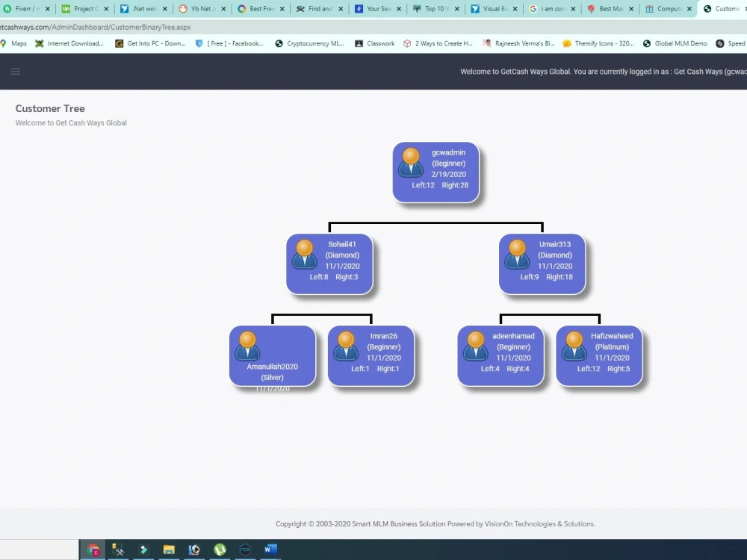Viewport: 747px width, 560px height.
Task: Select the Imran26 Beginner tree node
Action: (x=371, y=356)
